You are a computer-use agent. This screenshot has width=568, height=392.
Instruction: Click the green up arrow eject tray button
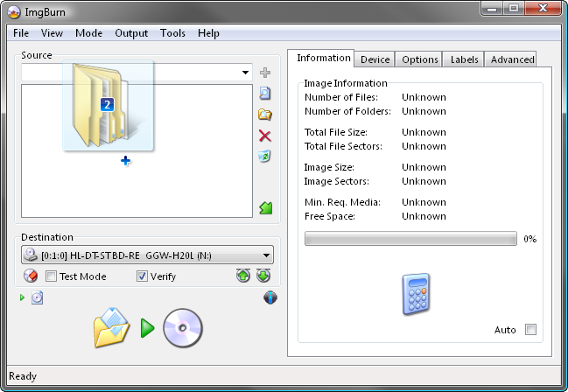click(x=243, y=276)
